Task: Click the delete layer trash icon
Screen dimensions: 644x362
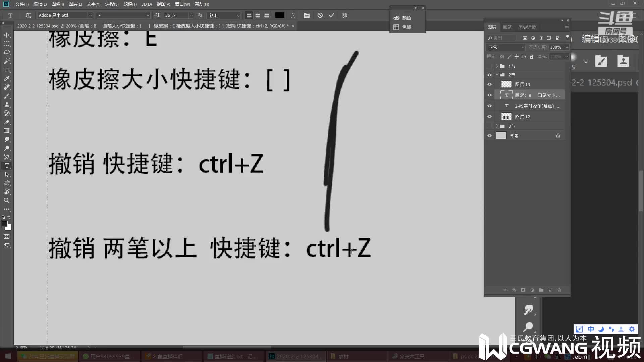Action: pos(559,290)
